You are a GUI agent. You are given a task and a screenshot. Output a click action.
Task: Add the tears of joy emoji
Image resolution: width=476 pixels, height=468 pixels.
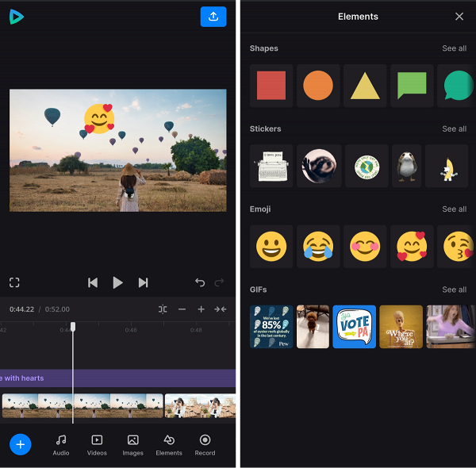point(318,247)
